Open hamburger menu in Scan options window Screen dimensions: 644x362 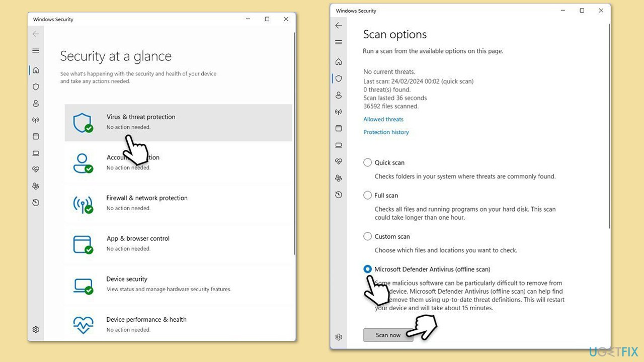click(339, 42)
